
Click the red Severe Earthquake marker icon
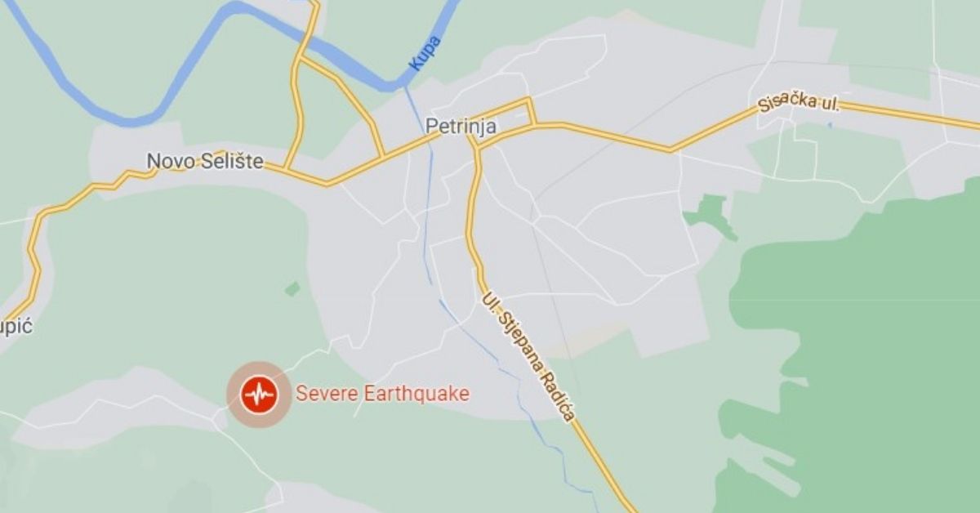coord(260,395)
